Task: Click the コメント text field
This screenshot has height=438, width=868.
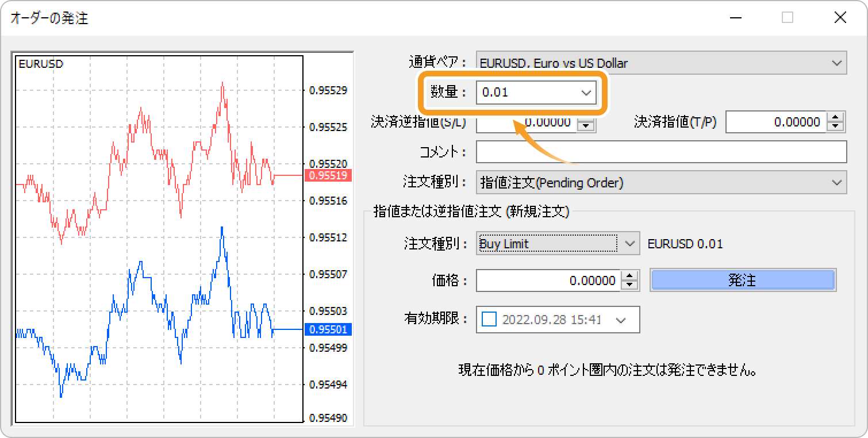Action: tap(661, 152)
